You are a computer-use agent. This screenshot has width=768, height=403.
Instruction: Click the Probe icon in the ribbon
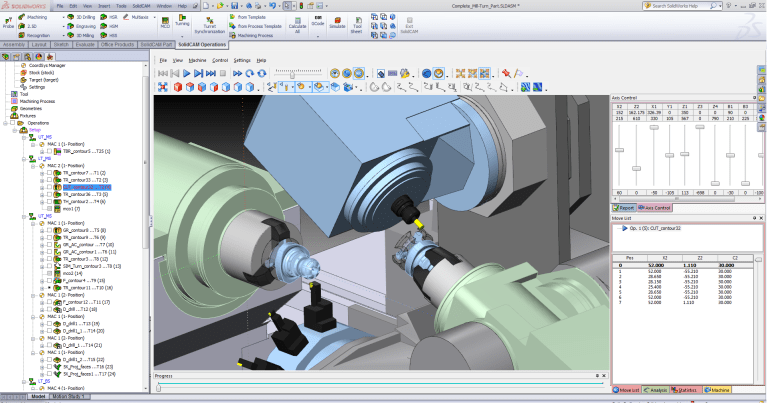(x=9, y=22)
